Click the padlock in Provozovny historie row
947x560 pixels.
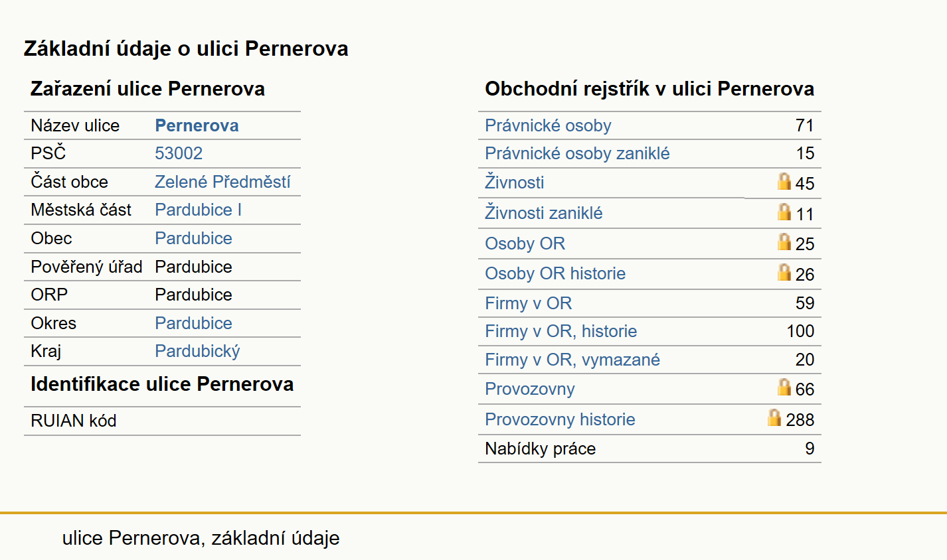pos(774,417)
